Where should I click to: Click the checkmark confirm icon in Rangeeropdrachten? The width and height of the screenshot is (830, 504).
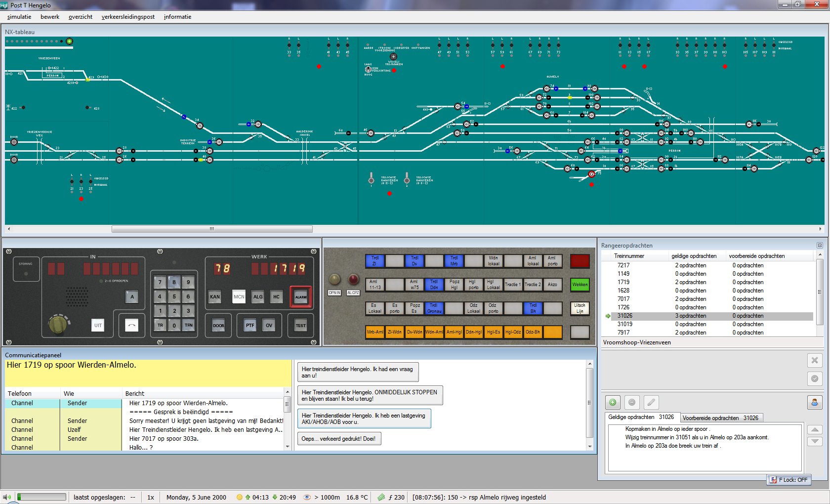pyautogui.click(x=815, y=378)
